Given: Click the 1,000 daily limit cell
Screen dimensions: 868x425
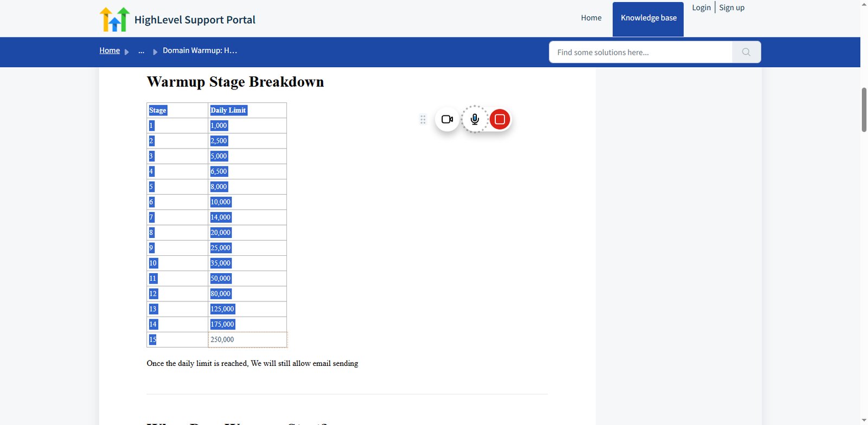Looking at the screenshot, I should click(x=247, y=126).
